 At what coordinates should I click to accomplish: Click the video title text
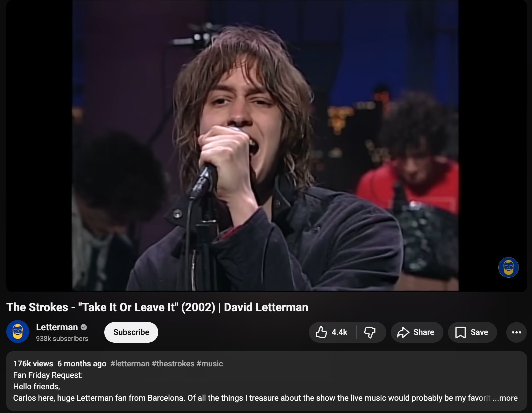pyautogui.click(x=157, y=307)
